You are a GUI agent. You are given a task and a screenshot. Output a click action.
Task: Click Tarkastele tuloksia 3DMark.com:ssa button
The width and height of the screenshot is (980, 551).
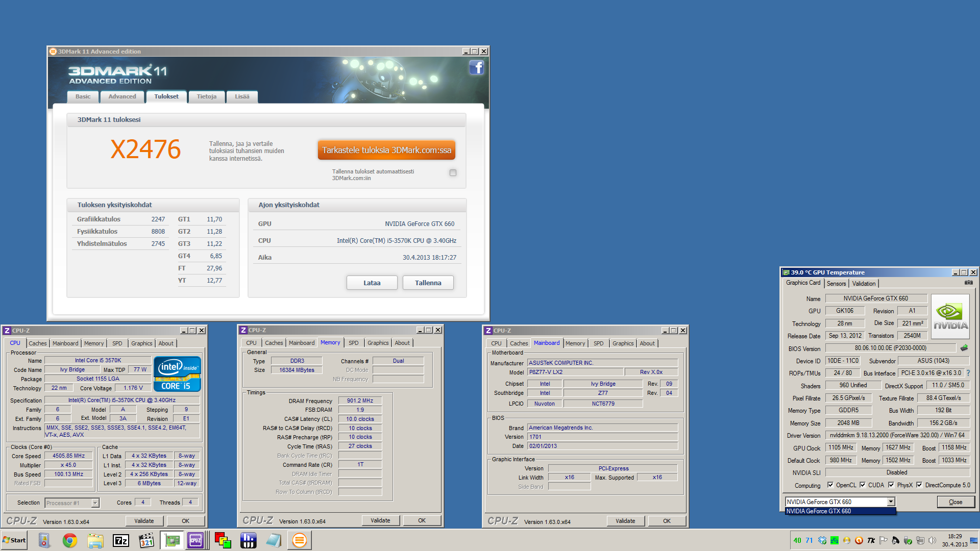point(386,150)
